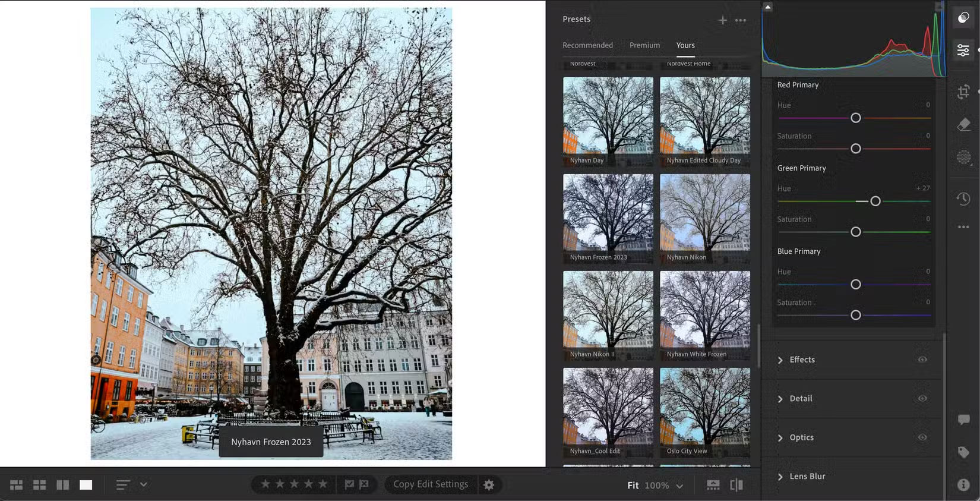
Task: Toggle Detail panel visibility eye
Action: [x=922, y=398]
